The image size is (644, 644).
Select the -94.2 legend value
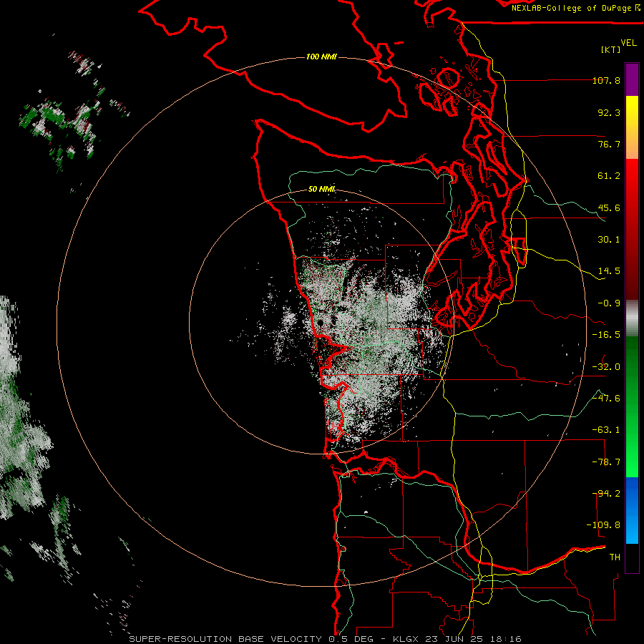tap(606, 494)
